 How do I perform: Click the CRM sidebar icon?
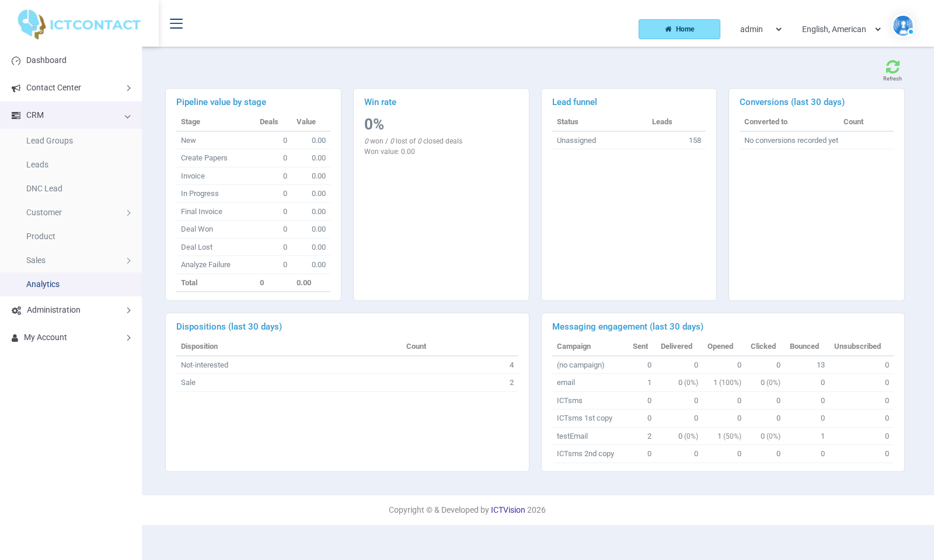pyautogui.click(x=16, y=116)
